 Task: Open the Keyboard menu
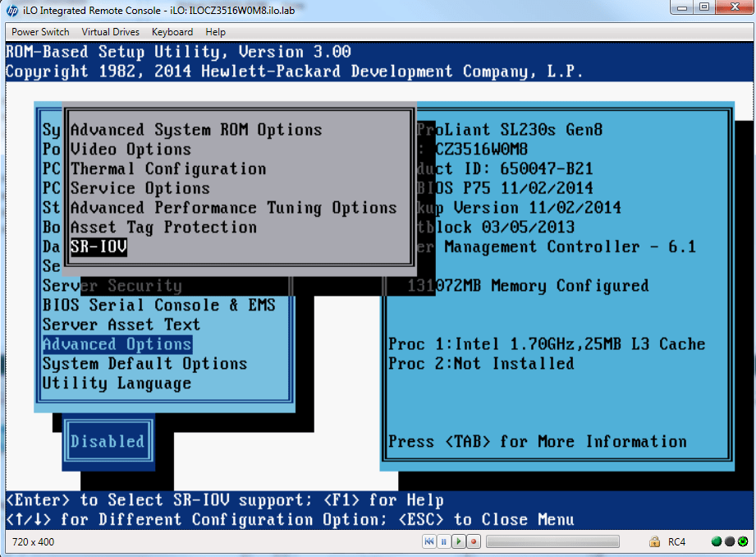tap(172, 32)
